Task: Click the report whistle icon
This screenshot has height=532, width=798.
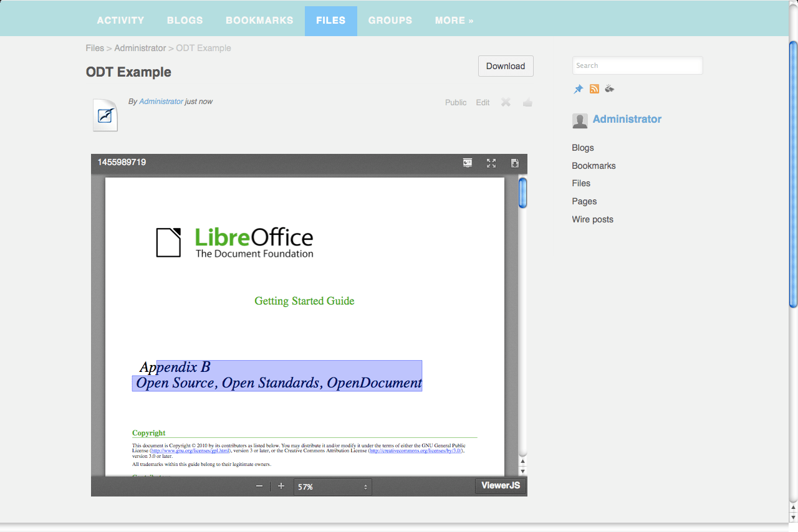Action: coord(610,88)
